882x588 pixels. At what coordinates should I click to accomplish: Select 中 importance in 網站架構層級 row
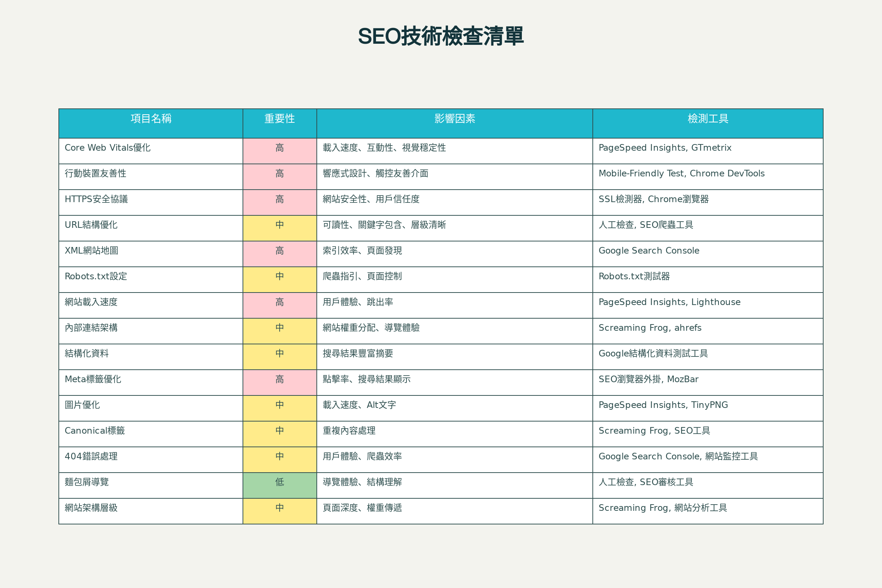[x=280, y=511]
